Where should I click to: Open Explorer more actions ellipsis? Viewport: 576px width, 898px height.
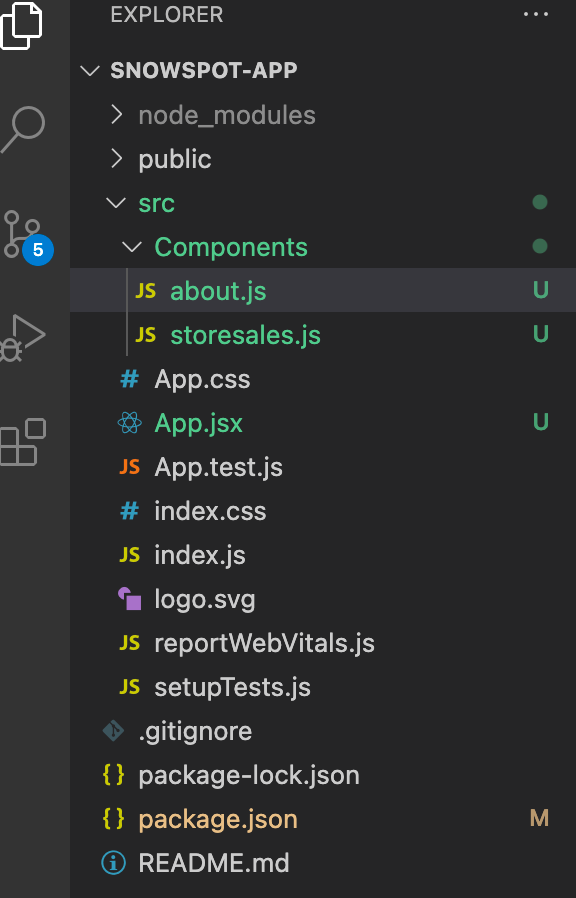pyautogui.click(x=536, y=14)
